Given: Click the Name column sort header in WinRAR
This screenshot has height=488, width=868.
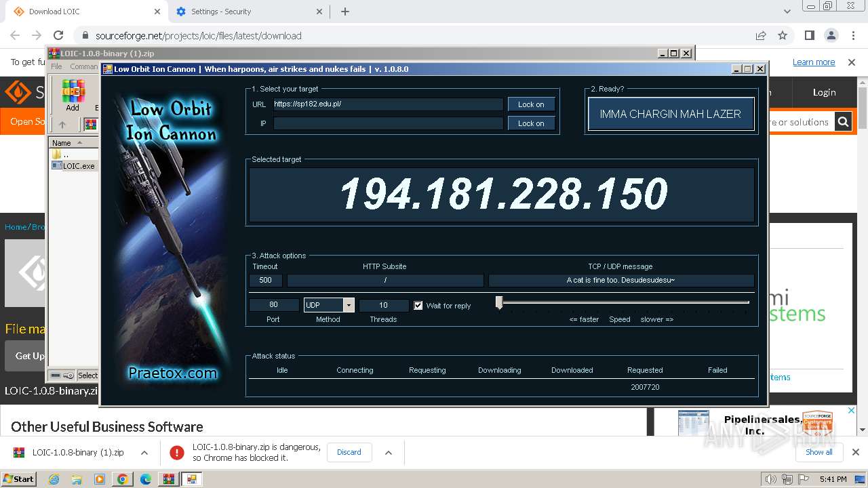Looking at the screenshot, I should (x=73, y=142).
